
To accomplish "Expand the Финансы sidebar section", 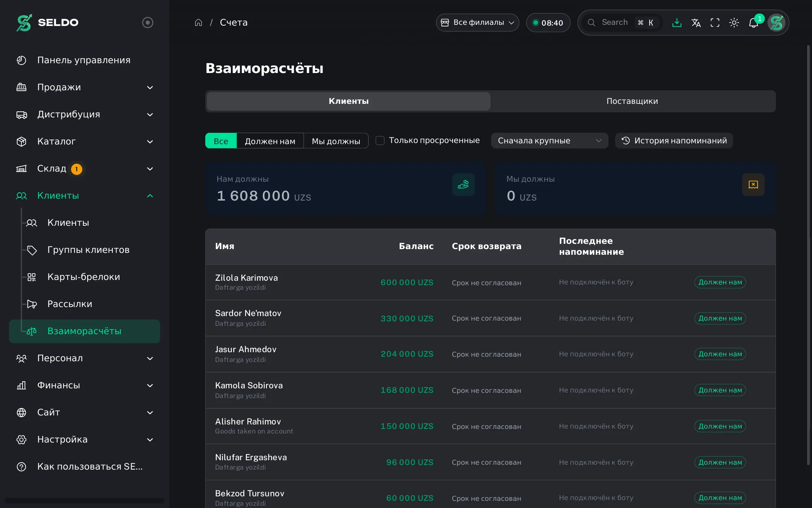I will tap(85, 385).
